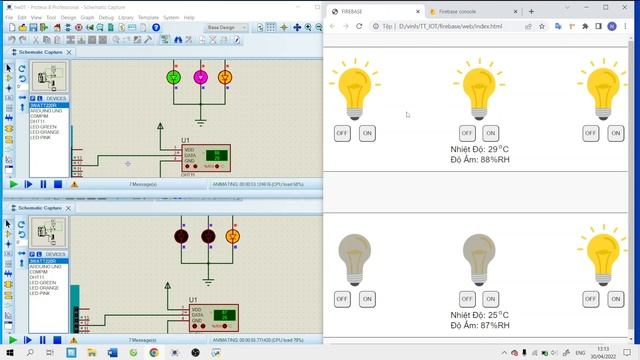Select COMPIM in the lower DEVICES list
The height and width of the screenshot is (360, 640).
tap(39, 271)
